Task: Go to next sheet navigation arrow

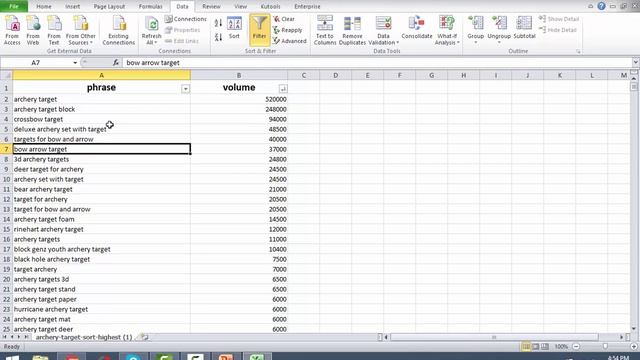Action: [x=18, y=337]
